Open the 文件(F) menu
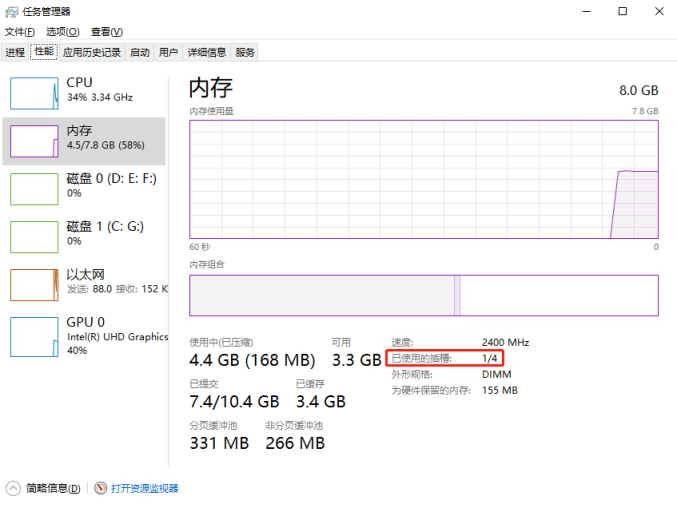This screenshot has width=677, height=508. [x=20, y=32]
